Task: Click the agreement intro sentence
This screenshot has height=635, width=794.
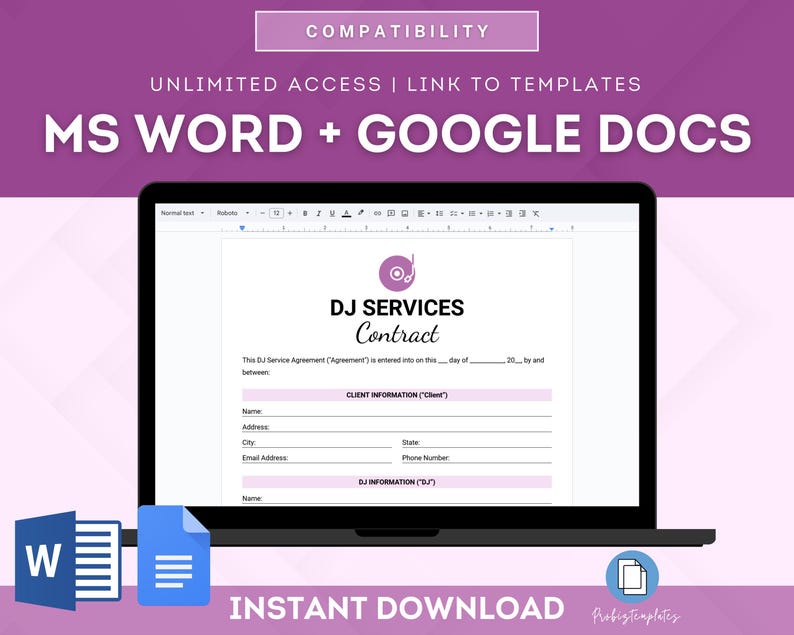Action: pyautogui.click(x=393, y=366)
